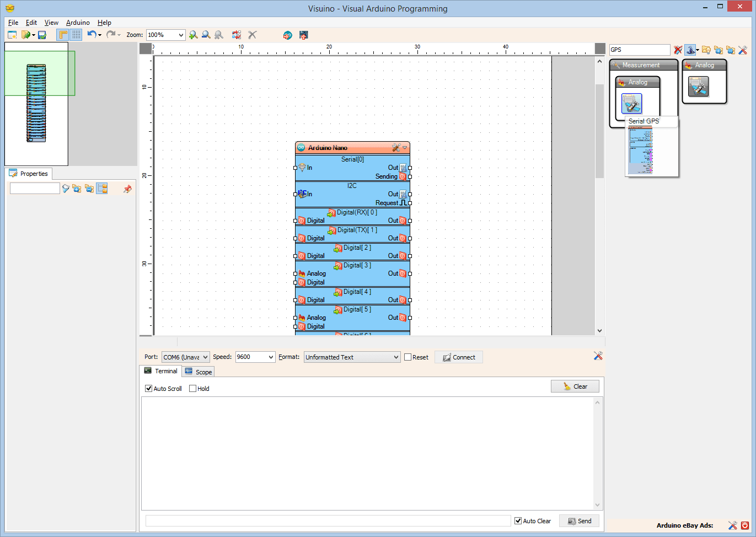Click the Send button
The width and height of the screenshot is (756, 537).
coord(579,520)
